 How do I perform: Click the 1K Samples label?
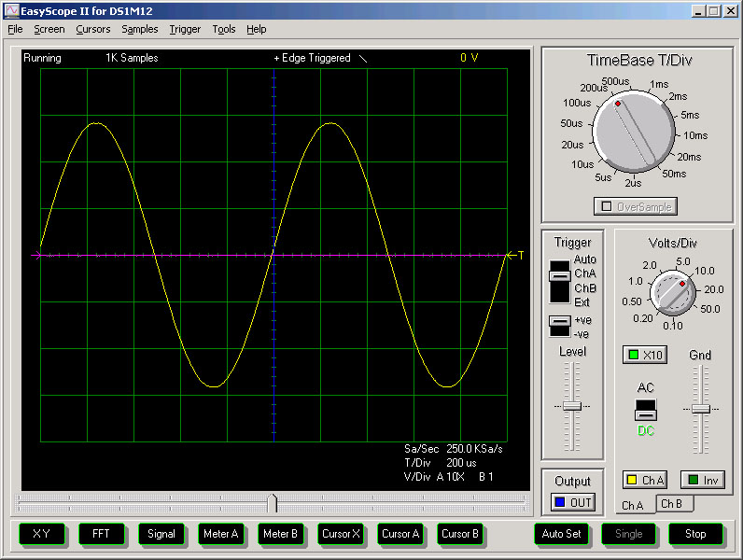132,58
